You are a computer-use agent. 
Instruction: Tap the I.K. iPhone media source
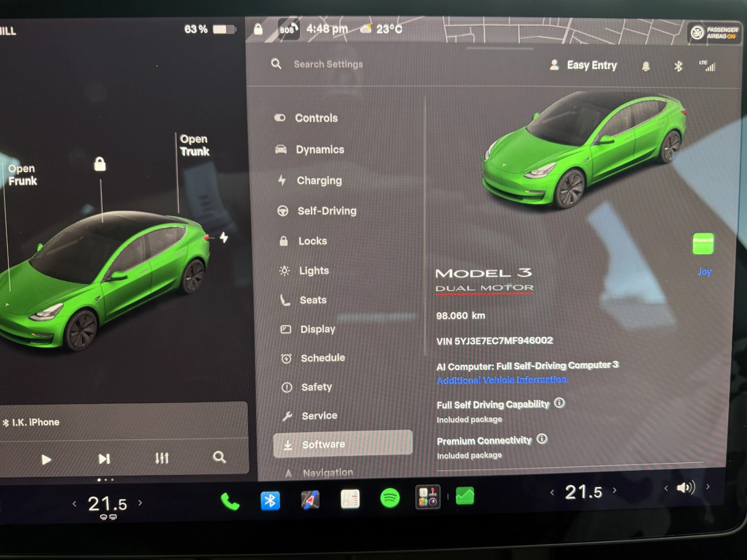point(32,422)
